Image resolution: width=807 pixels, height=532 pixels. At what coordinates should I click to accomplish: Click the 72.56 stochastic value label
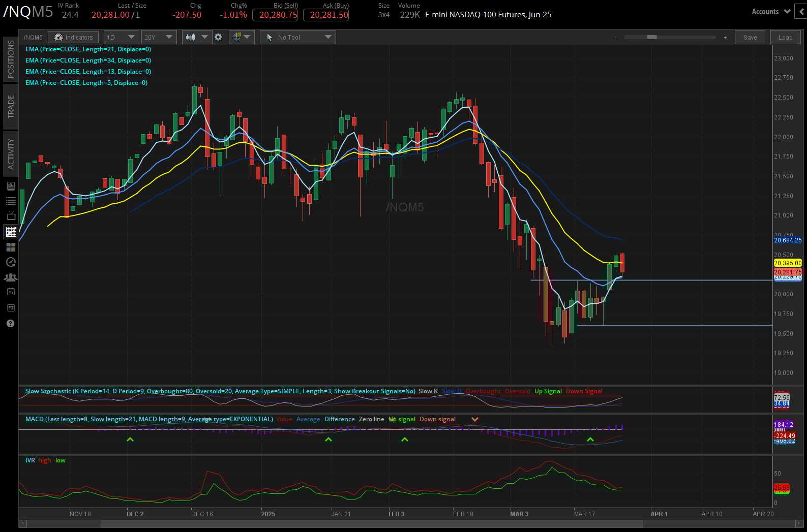[x=782, y=397]
